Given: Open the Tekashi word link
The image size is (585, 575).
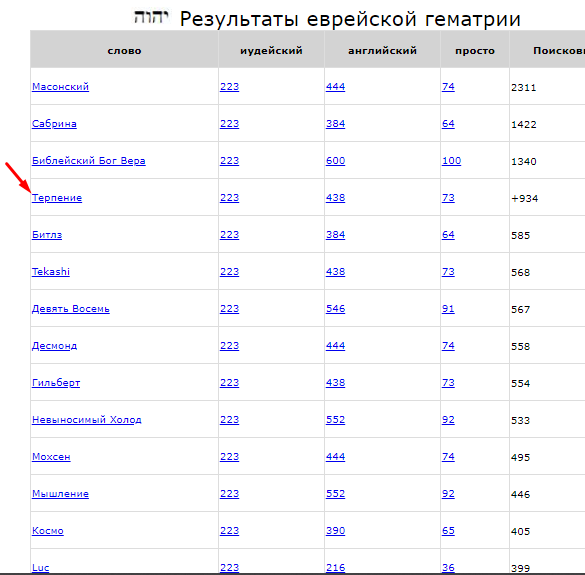Looking at the screenshot, I should pos(51,272).
